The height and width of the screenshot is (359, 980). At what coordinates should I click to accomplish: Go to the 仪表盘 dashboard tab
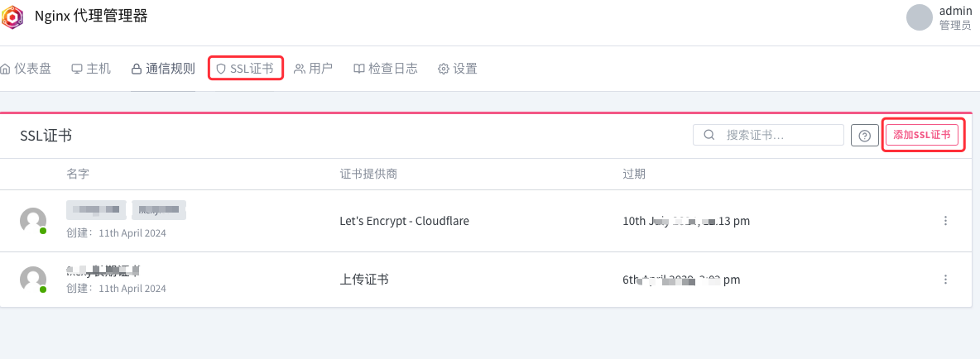pos(26,69)
